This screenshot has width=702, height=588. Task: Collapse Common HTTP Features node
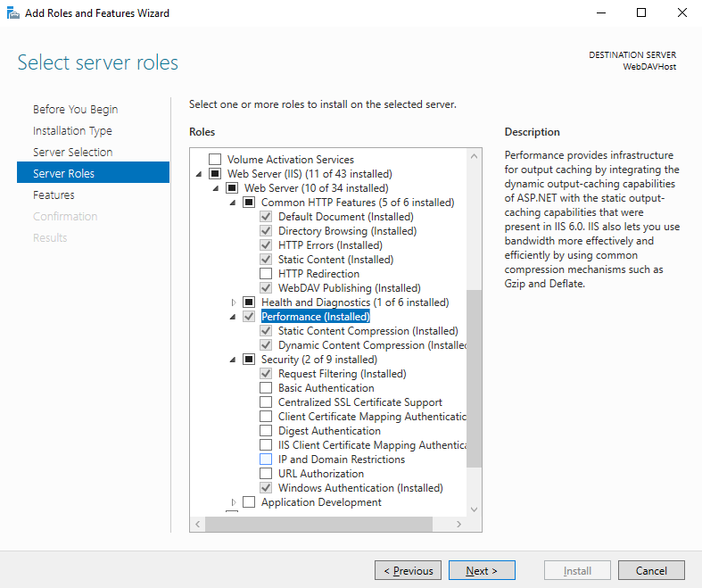pyautogui.click(x=233, y=203)
